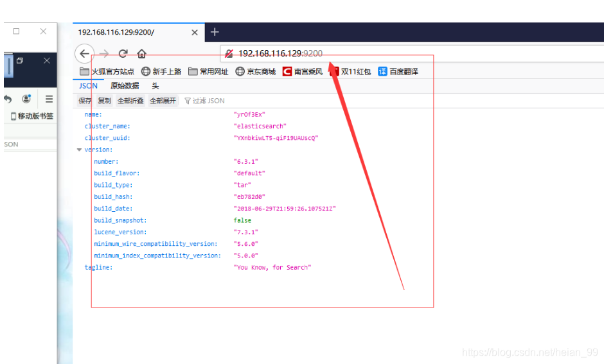This screenshot has height=364, width=604.
Task: Open the hamburger menu in left window
Action: coord(49,99)
